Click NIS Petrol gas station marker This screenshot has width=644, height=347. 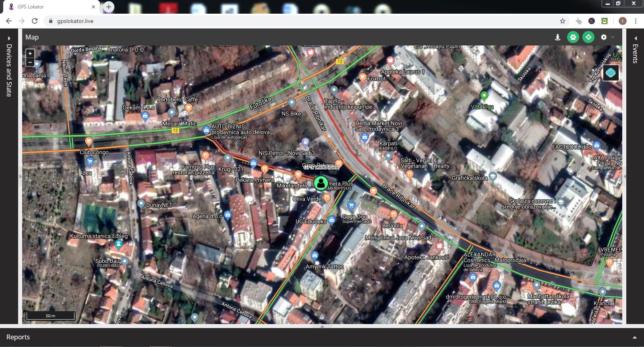pyautogui.click(x=305, y=143)
